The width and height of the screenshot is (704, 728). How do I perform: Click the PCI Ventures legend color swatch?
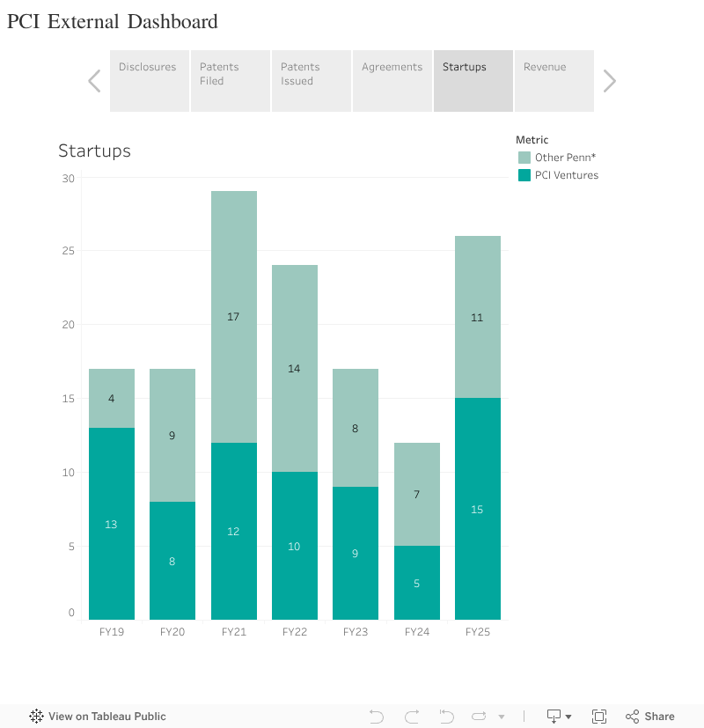(x=524, y=175)
